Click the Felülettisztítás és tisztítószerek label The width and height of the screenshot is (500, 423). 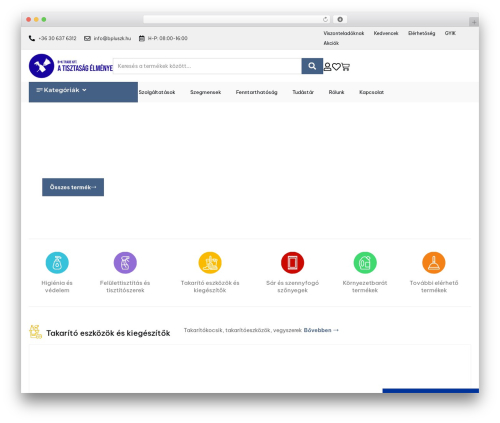(x=125, y=286)
